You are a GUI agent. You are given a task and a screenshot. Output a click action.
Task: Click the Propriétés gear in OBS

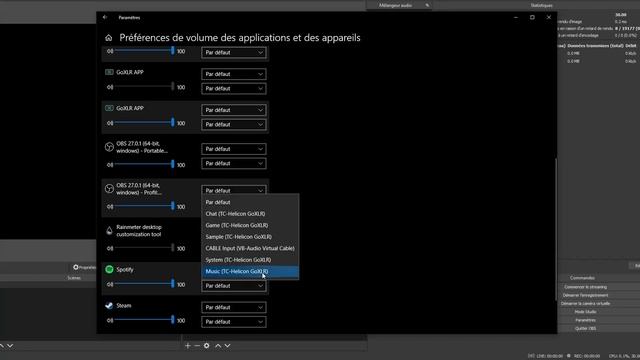tap(76, 267)
